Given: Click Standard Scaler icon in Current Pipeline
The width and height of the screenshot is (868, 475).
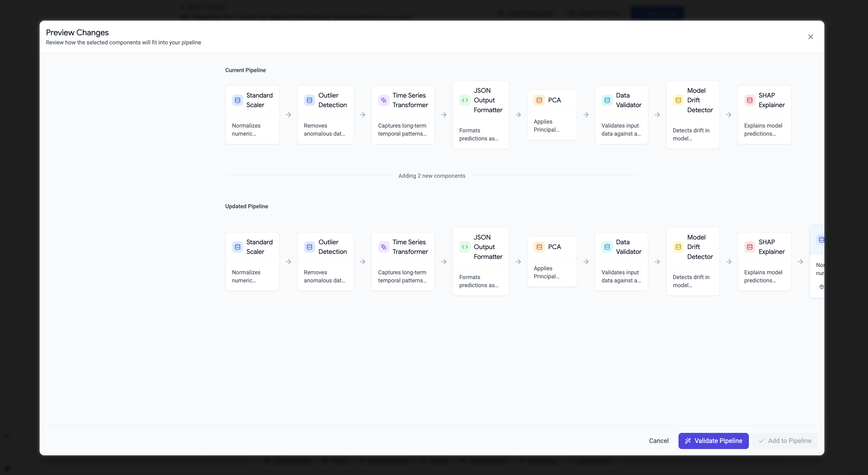Looking at the screenshot, I should 237,100.
